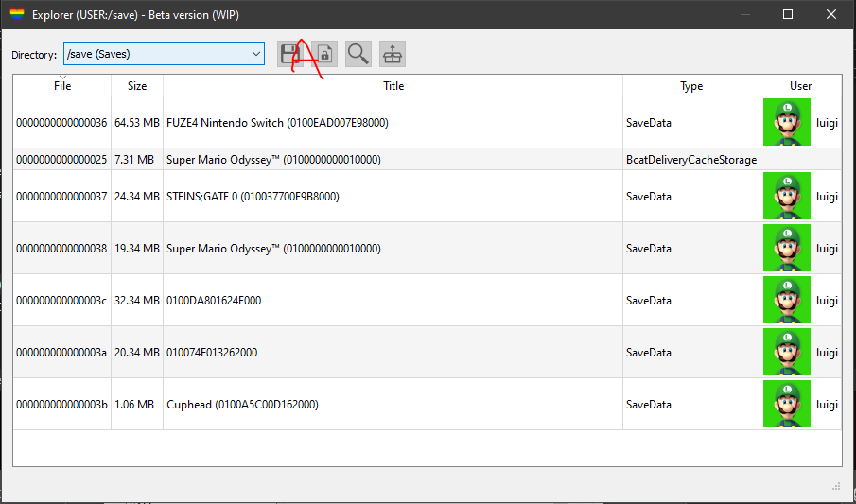Click the padlock file toolbar icon

(324, 54)
